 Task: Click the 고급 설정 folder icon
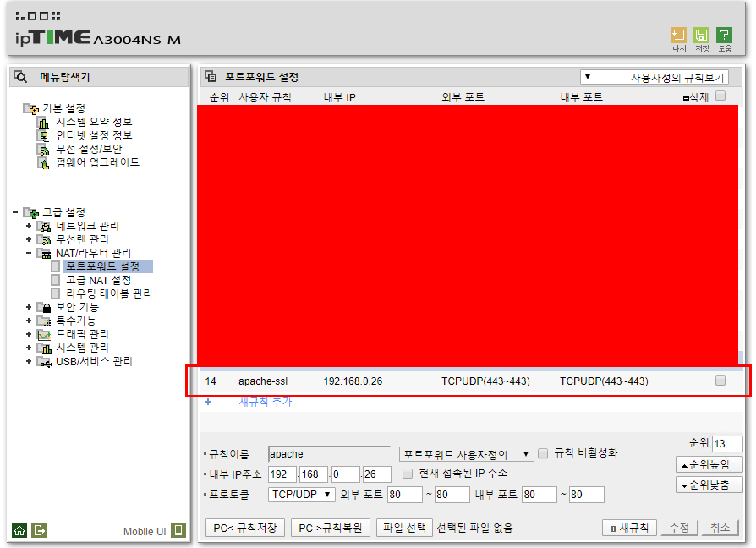[31, 212]
